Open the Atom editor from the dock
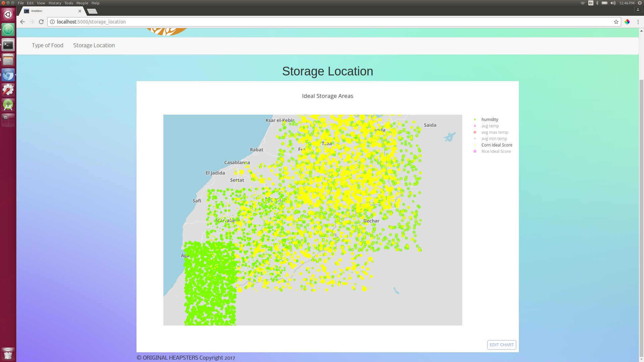The width and height of the screenshot is (644, 362). (x=8, y=29)
